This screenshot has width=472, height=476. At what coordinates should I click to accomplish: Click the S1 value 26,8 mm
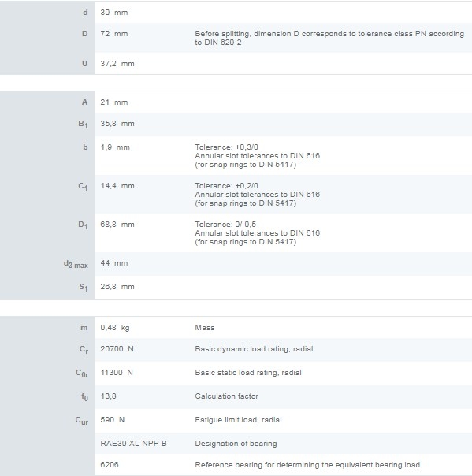117,287
